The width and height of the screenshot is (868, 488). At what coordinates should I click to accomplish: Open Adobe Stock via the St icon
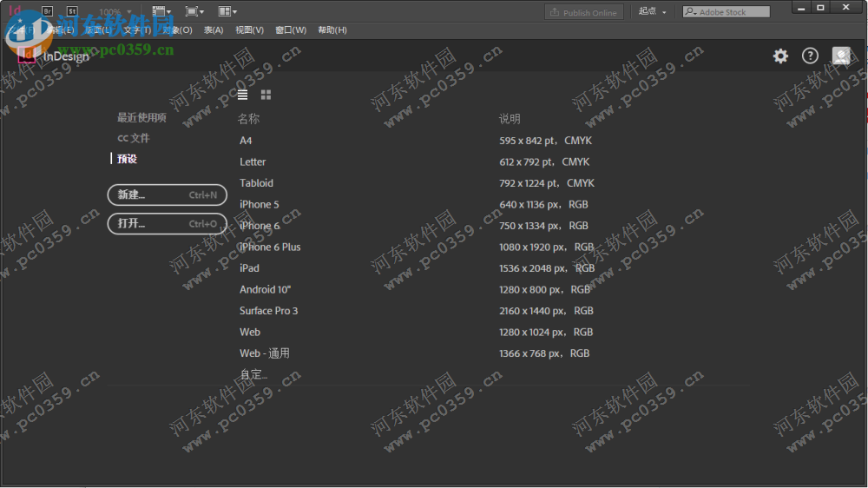[x=72, y=11]
